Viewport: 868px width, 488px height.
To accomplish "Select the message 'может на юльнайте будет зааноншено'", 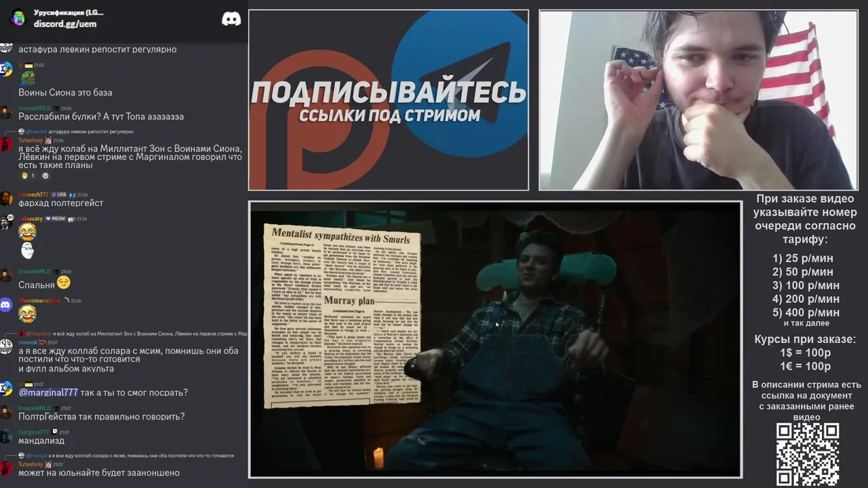I will click(99, 472).
